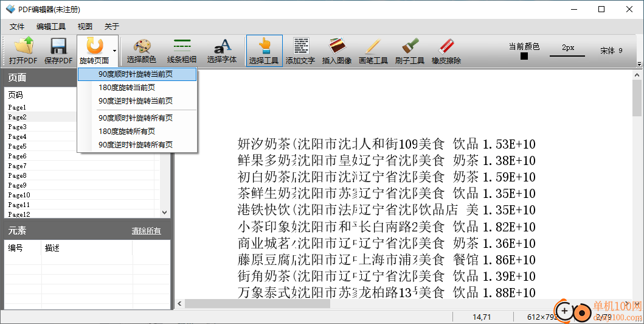Click document vertical scrollbar up arrow

tap(637, 76)
